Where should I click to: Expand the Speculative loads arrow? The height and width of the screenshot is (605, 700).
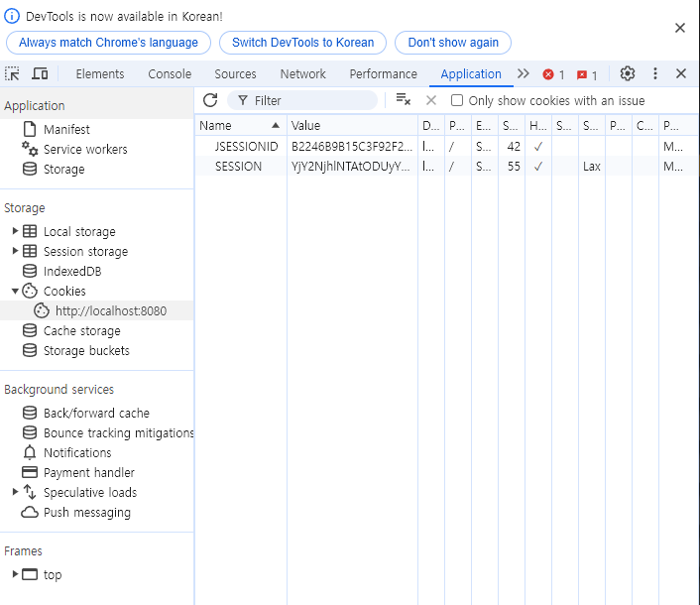click(15, 492)
